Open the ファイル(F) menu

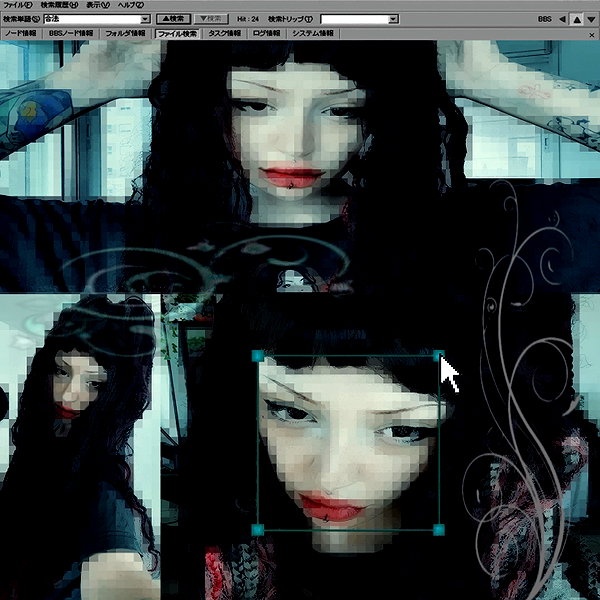[18, 5]
